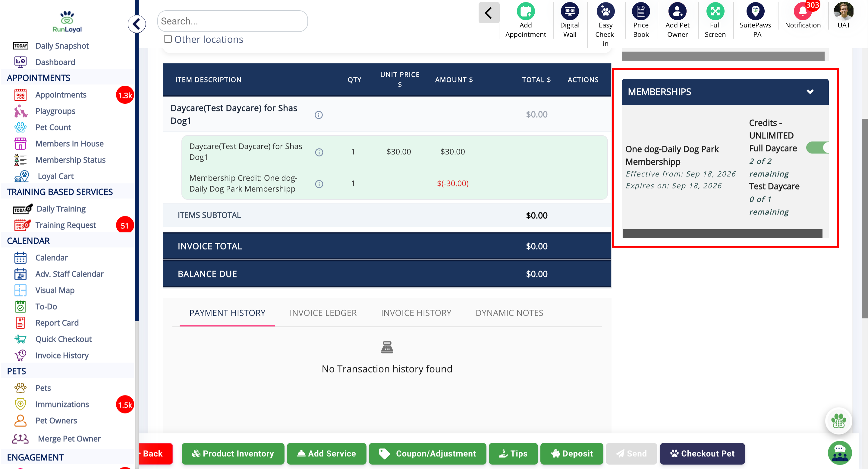Click the Add Appointment icon

(x=525, y=12)
